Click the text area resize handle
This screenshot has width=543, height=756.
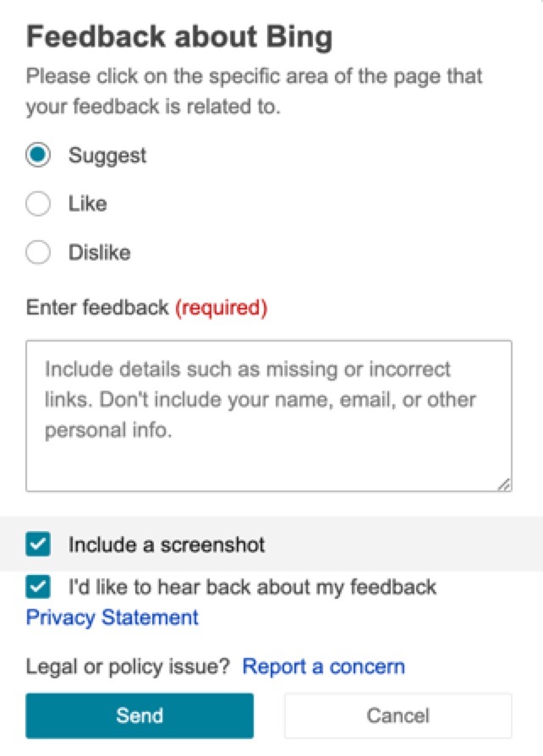point(504,484)
